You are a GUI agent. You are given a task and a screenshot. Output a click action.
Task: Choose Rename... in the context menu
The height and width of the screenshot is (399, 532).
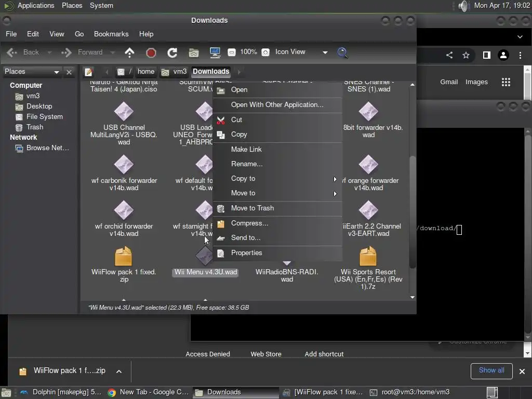point(277,164)
